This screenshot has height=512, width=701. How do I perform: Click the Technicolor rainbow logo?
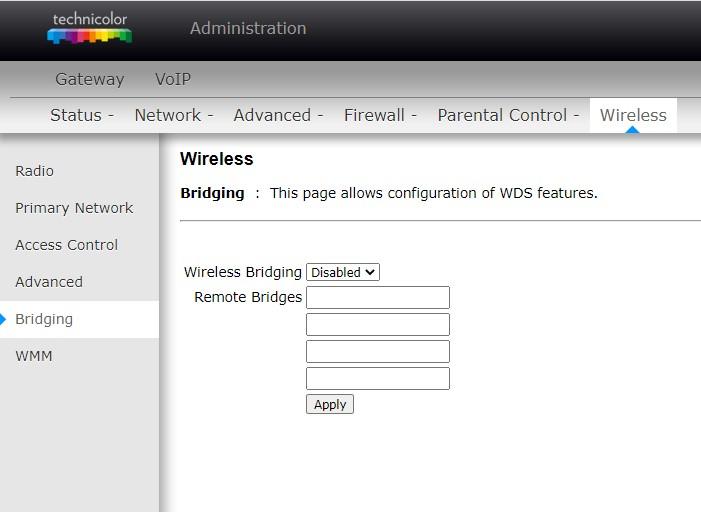tap(89, 29)
